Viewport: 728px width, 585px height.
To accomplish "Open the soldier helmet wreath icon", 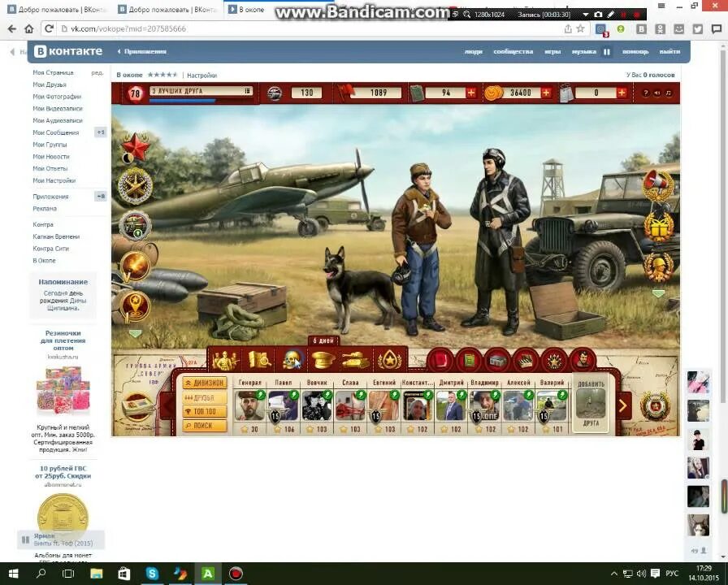I will (x=658, y=266).
